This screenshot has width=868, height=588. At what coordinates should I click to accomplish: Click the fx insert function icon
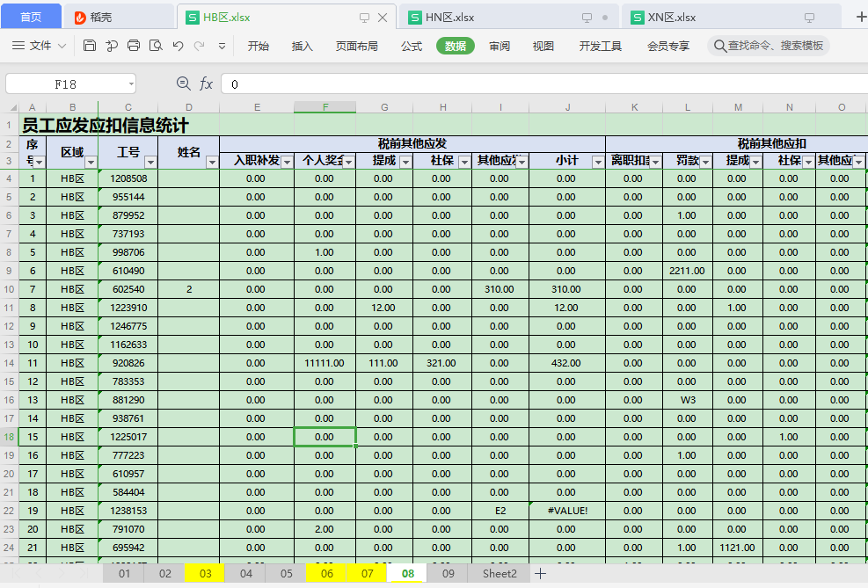point(206,84)
